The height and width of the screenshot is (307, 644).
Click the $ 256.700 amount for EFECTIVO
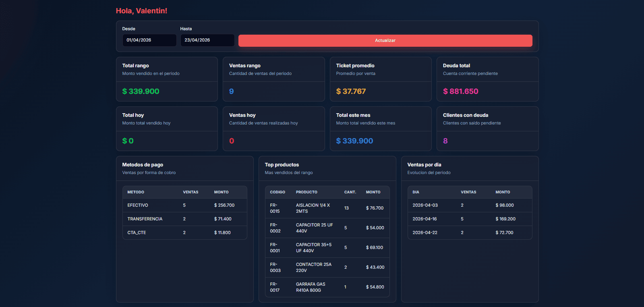(x=224, y=205)
